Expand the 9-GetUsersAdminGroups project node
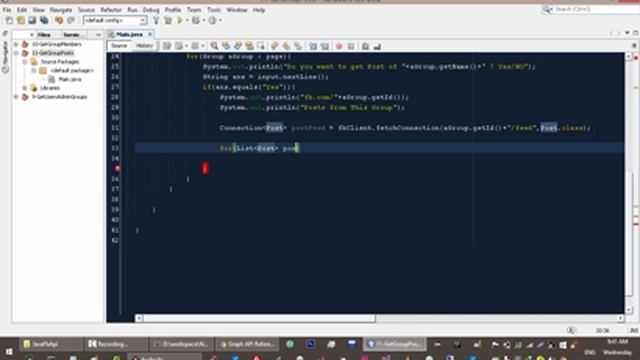Viewport: 640px width, 360px height. tap(16, 97)
